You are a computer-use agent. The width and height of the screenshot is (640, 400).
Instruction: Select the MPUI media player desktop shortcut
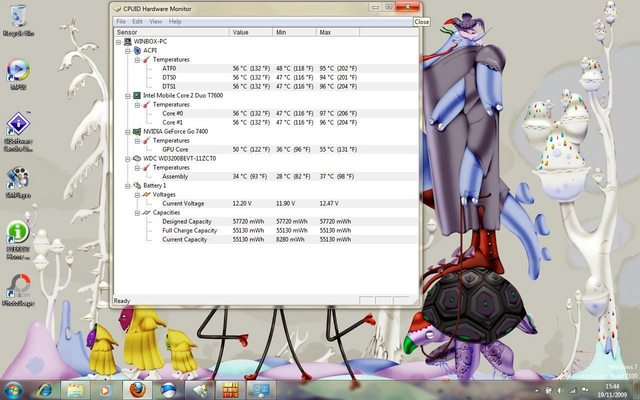pyautogui.click(x=18, y=74)
